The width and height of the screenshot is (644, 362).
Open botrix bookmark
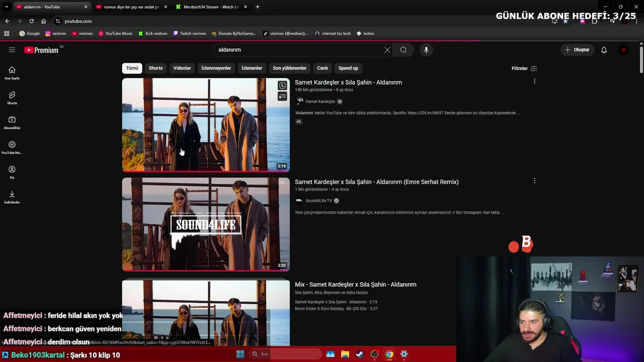[365, 34]
